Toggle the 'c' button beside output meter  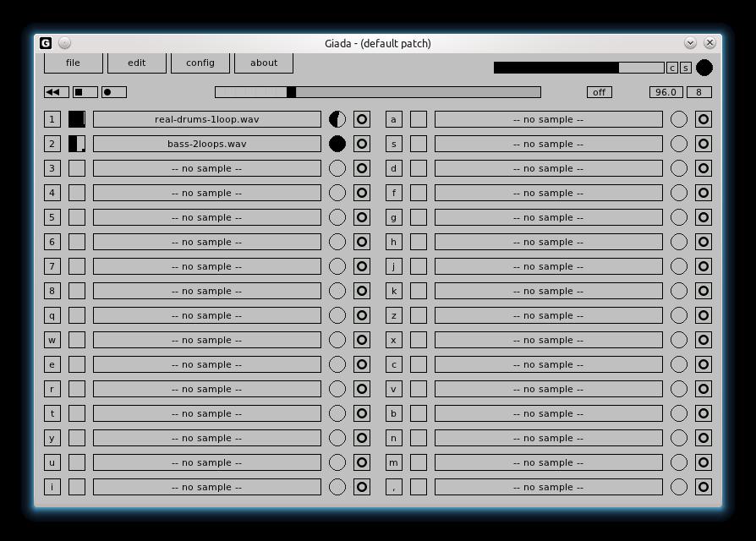pyautogui.click(x=672, y=68)
